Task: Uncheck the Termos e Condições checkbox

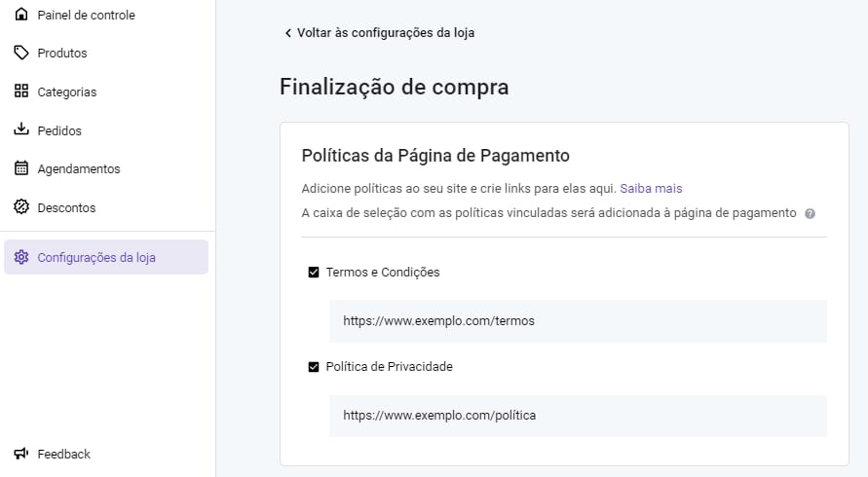Action: [314, 273]
